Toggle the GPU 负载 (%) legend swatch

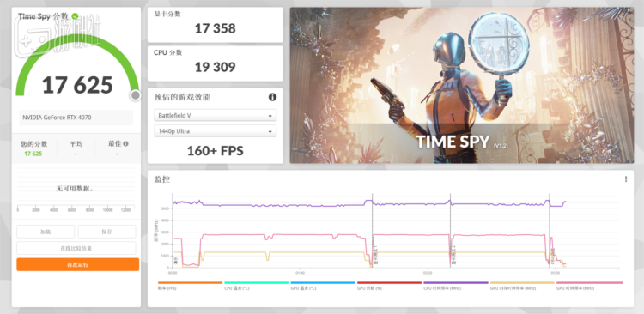[x=389, y=283]
